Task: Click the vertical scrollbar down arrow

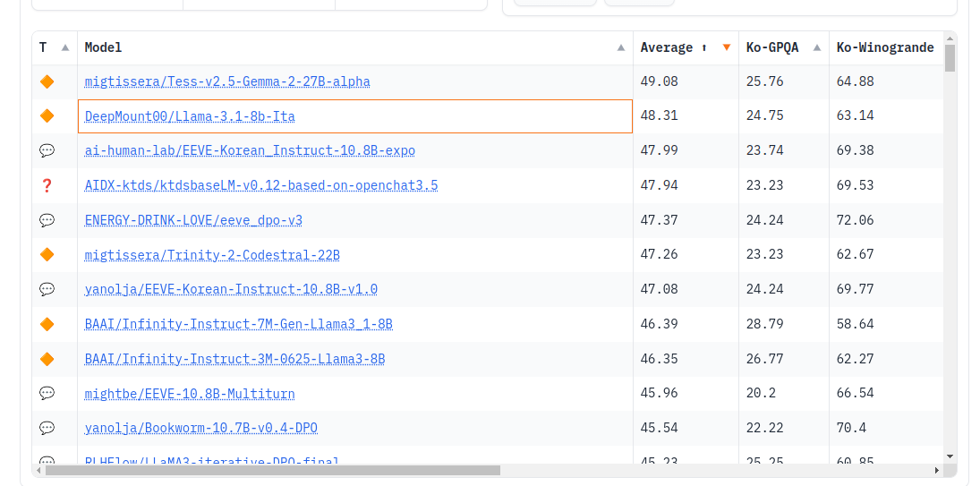Action: point(950,456)
